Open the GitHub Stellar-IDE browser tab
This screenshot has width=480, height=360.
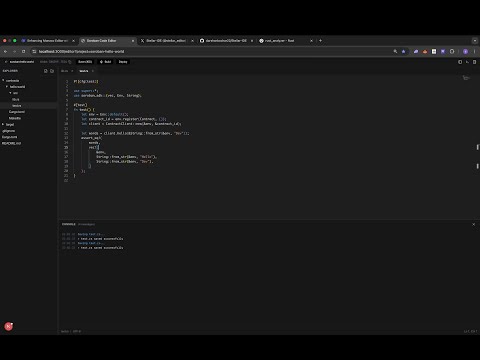click(x=226, y=41)
